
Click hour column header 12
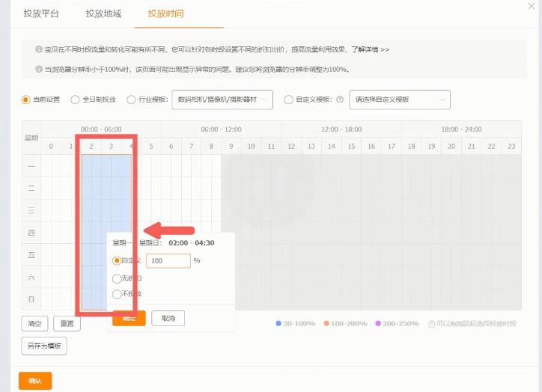click(x=291, y=147)
